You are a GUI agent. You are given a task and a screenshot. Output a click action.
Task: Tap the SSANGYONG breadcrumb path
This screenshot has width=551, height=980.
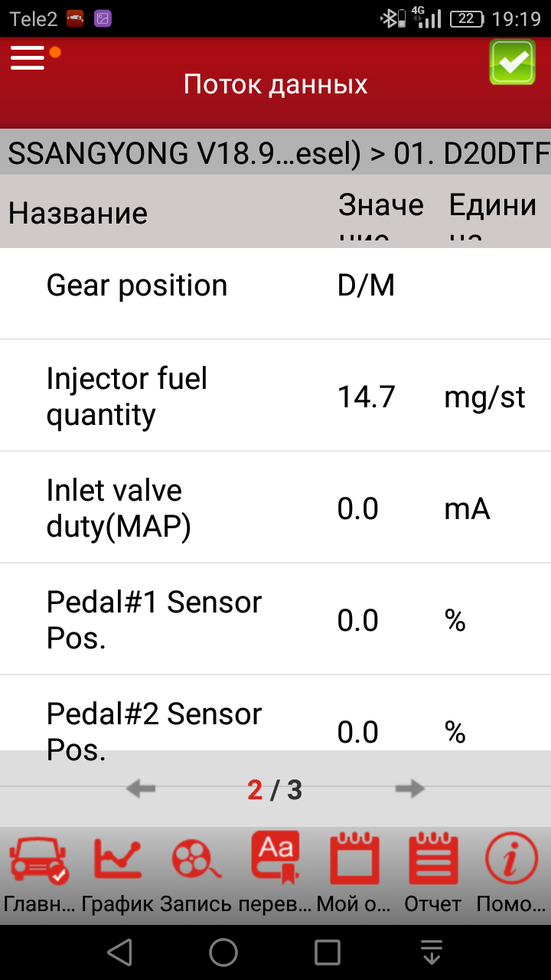point(275,153)
